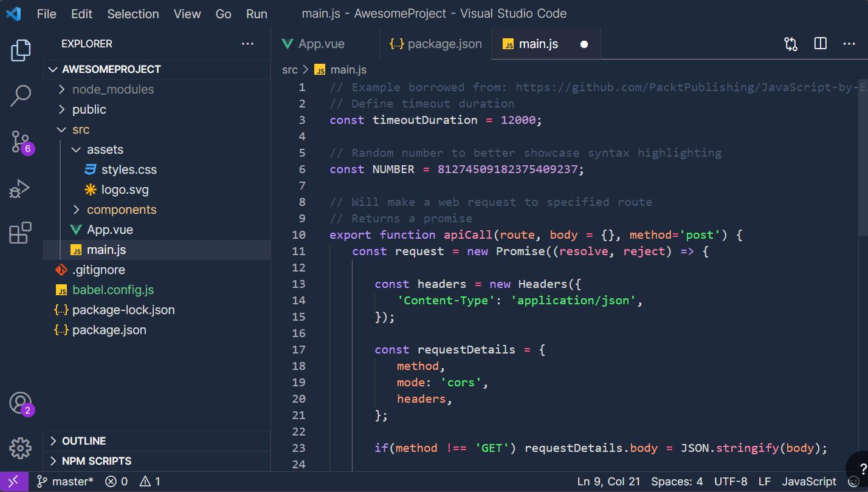Open editor more actions ellipsis
Screen dimensions: 868x492
(849, 44)
